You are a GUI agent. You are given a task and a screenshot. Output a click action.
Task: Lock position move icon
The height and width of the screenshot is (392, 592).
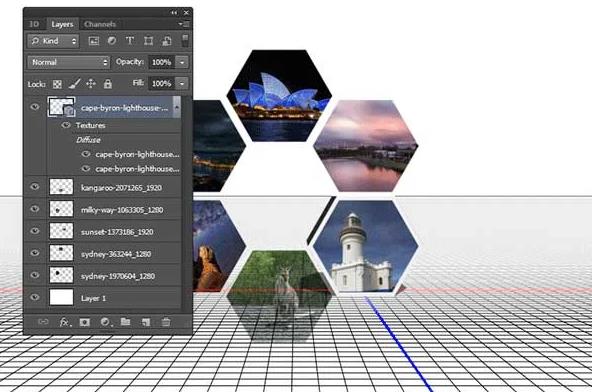(x=91, y=83)
